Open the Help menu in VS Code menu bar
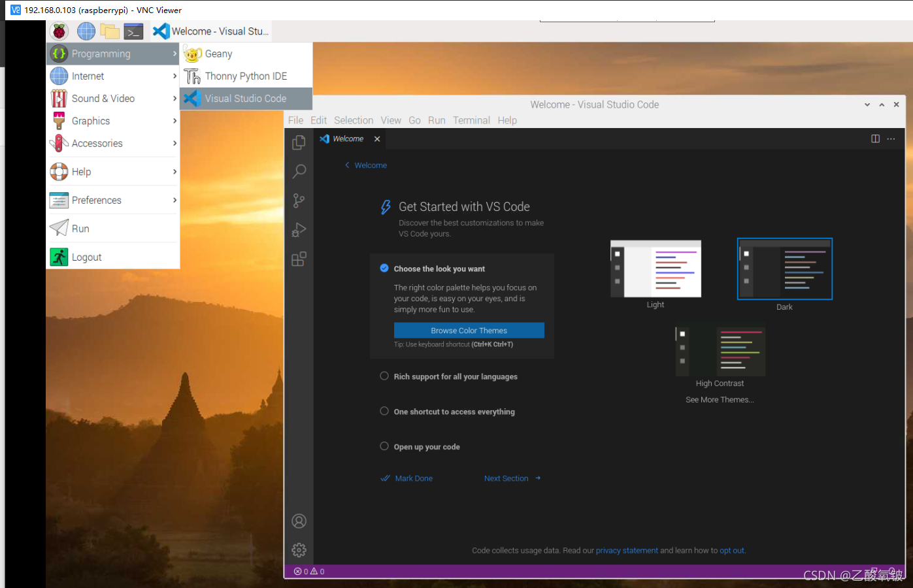 coord(507,120)
